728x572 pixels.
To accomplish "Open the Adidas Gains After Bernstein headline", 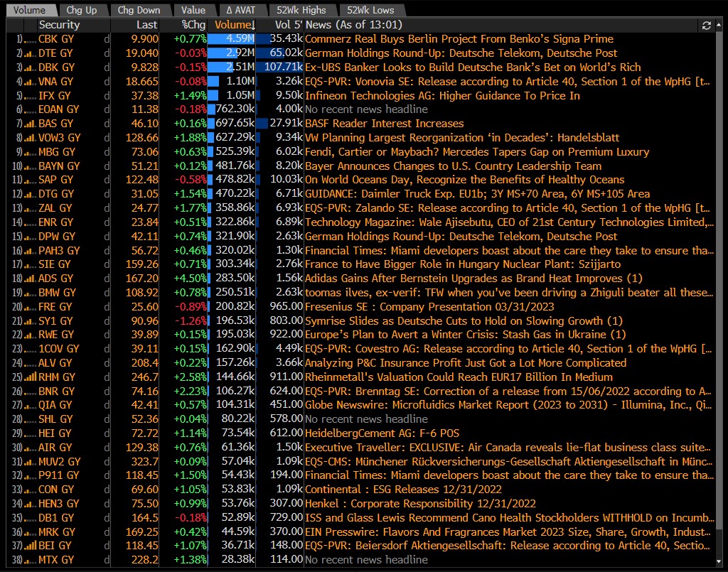I will [473, 279].
